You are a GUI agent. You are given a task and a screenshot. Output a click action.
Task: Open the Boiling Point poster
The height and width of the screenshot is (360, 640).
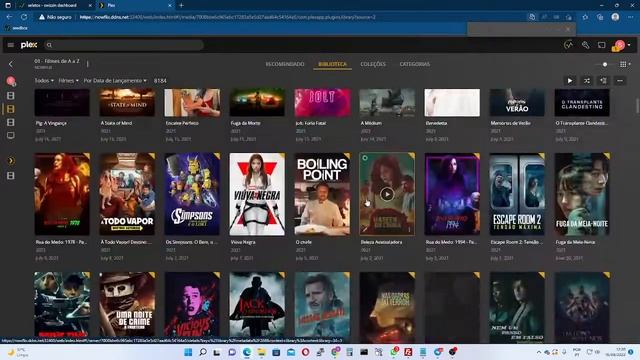(322, 194)
